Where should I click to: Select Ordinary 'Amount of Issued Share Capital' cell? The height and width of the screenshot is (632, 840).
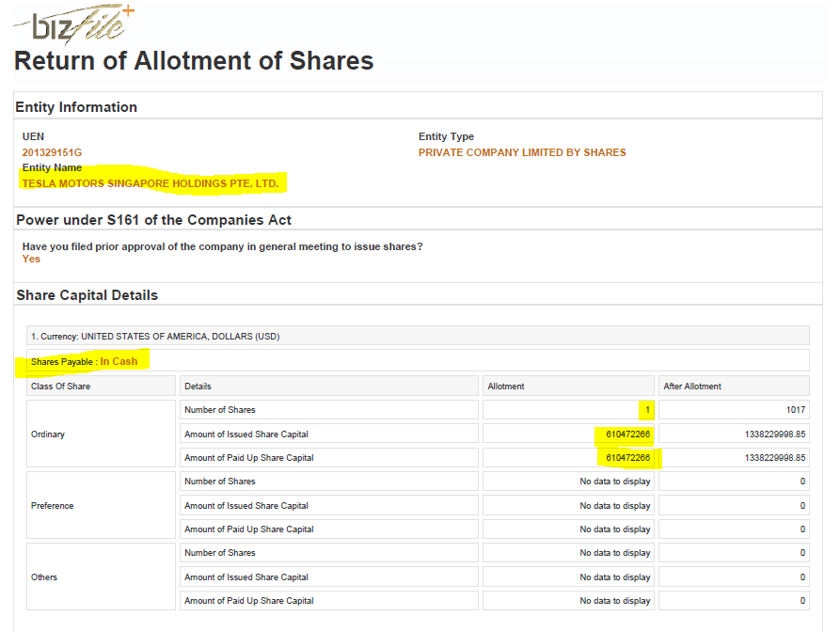click(x=329, y=434)
